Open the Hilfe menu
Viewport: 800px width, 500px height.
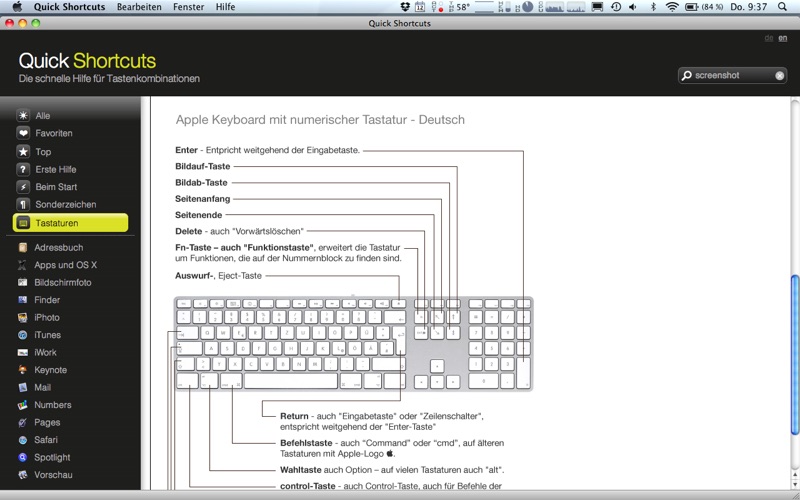coord(225,7)
